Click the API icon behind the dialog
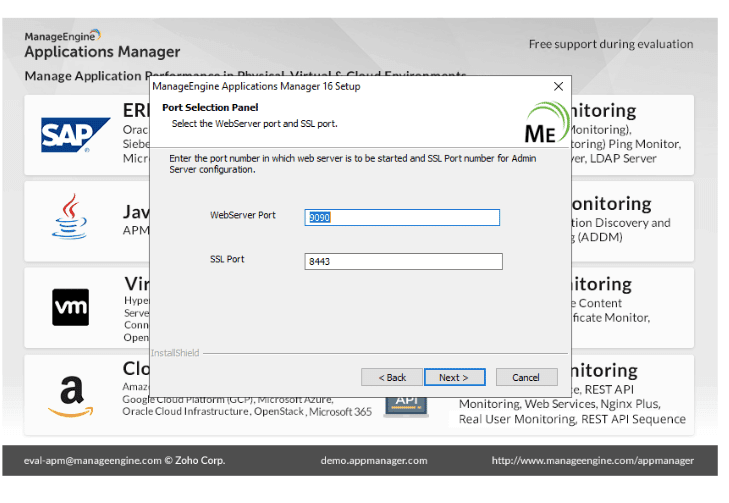Image resolution: width=729 pixels, height=503 pixels. pyautogui.click(x=406, y=405)
